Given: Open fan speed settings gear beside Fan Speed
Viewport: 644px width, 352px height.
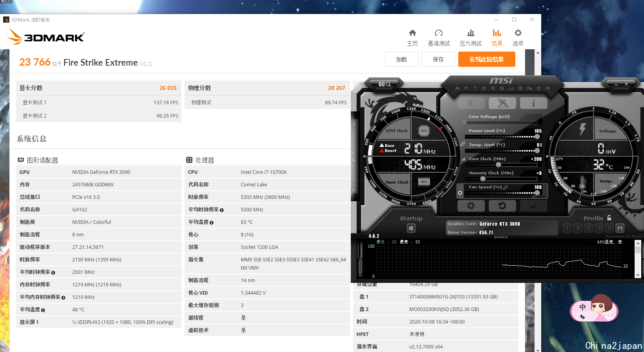Looking at the screenshot, I should point(460,193).
